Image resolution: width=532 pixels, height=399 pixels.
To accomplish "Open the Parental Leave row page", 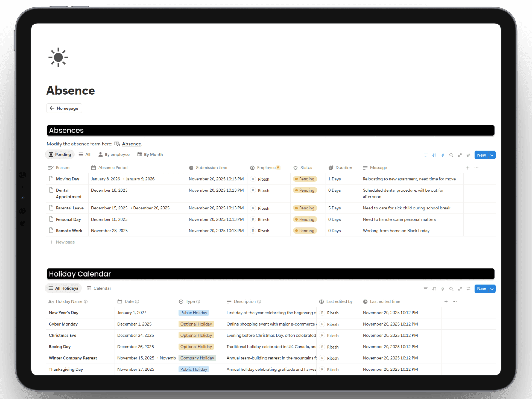I will (x=70, y=208).
